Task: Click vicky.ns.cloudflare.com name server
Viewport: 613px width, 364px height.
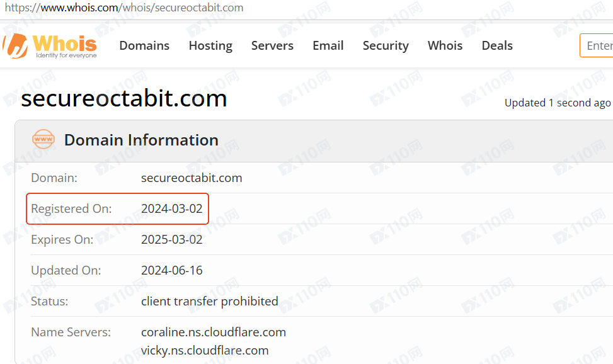Action: [x=205, y=350]
